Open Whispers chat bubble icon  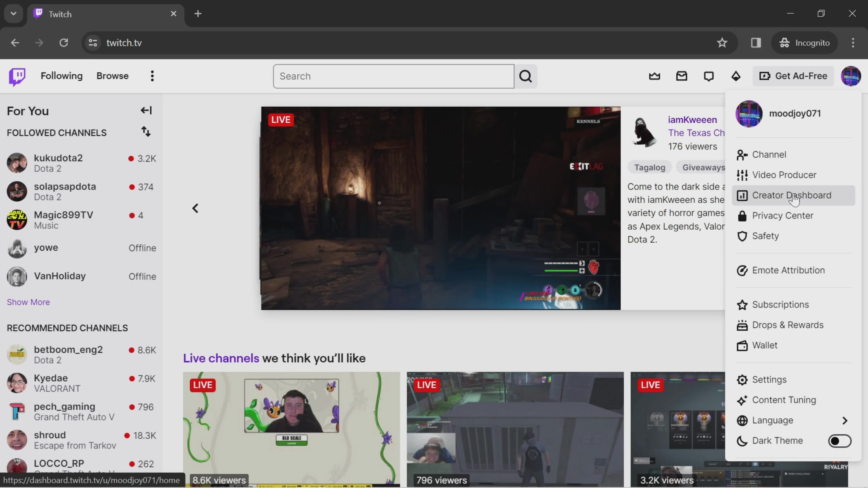pos(709,76)
